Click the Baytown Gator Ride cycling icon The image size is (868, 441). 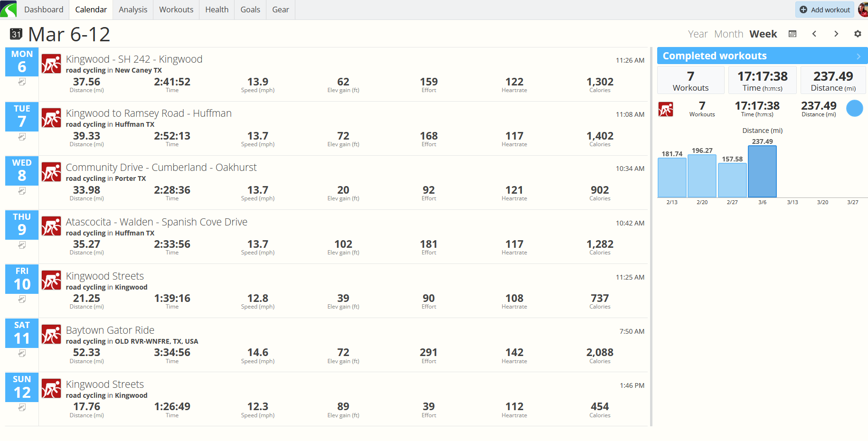pos(51,335)
